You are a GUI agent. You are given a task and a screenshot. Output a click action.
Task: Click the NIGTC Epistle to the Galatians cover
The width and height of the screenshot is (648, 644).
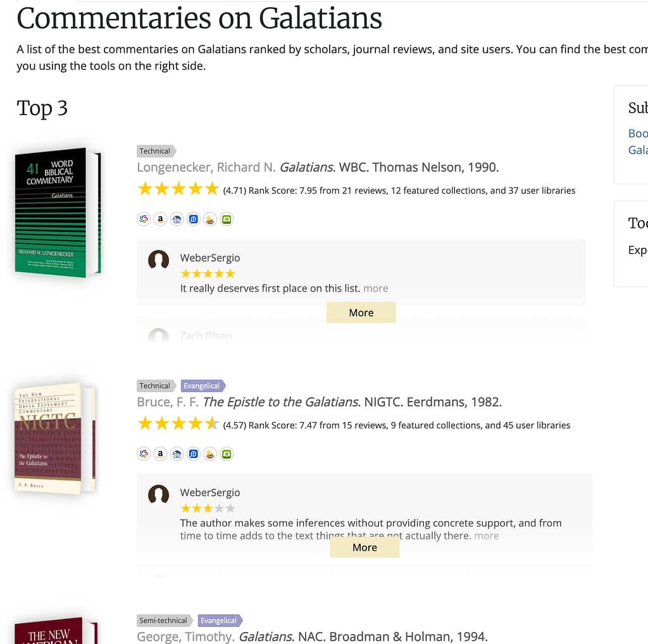(54, 438)
